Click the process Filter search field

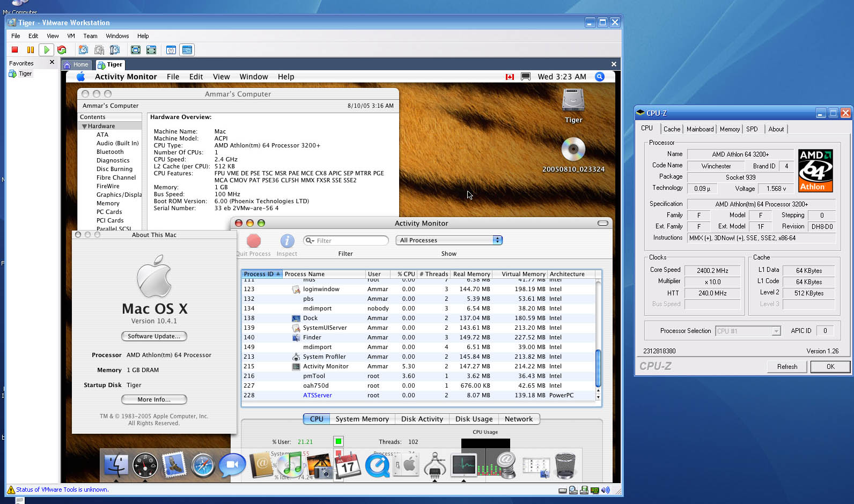click(345, 241)
